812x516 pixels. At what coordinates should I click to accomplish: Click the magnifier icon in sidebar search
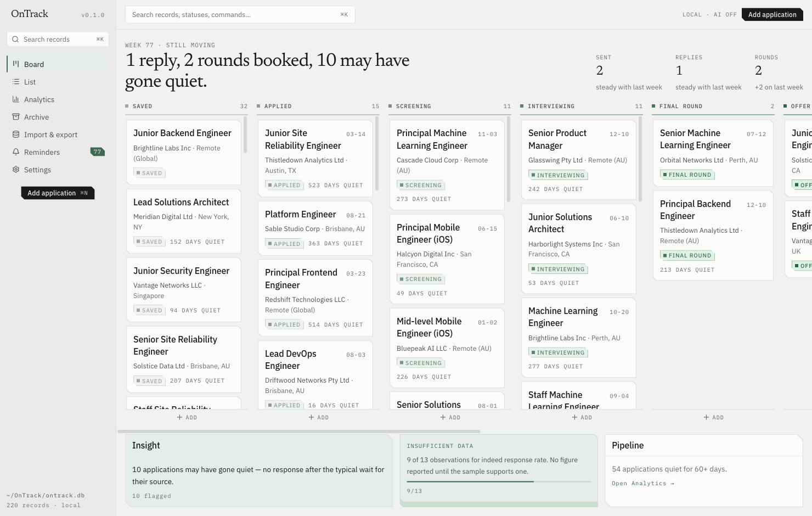pos(15,40)
